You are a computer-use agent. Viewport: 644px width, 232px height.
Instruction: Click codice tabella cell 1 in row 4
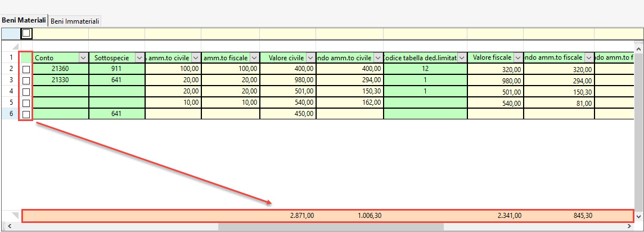click(425, 92)
